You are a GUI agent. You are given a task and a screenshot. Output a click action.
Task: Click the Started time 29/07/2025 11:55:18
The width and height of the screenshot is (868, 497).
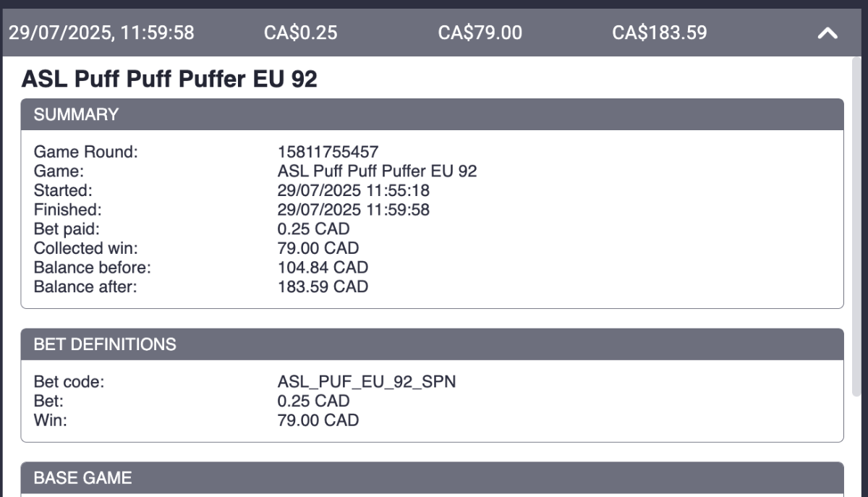point(354,191)
